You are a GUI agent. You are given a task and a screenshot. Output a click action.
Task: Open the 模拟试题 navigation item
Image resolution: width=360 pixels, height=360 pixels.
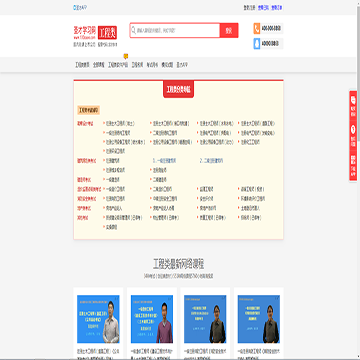pos(167,65)
